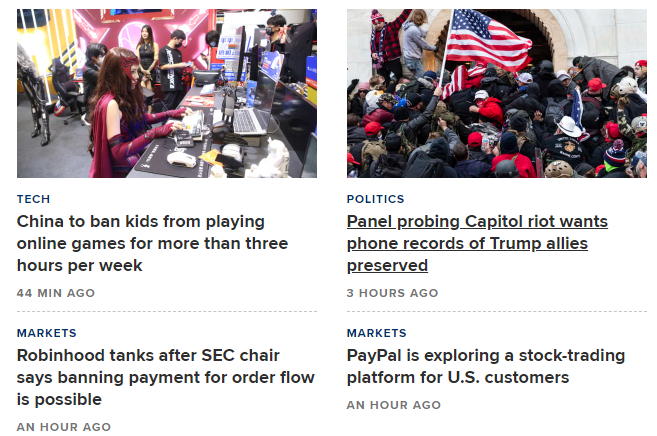Click "AN HOUR AGO" under the Robinhood headline
The image size is (657, 436).
point(64,427)
